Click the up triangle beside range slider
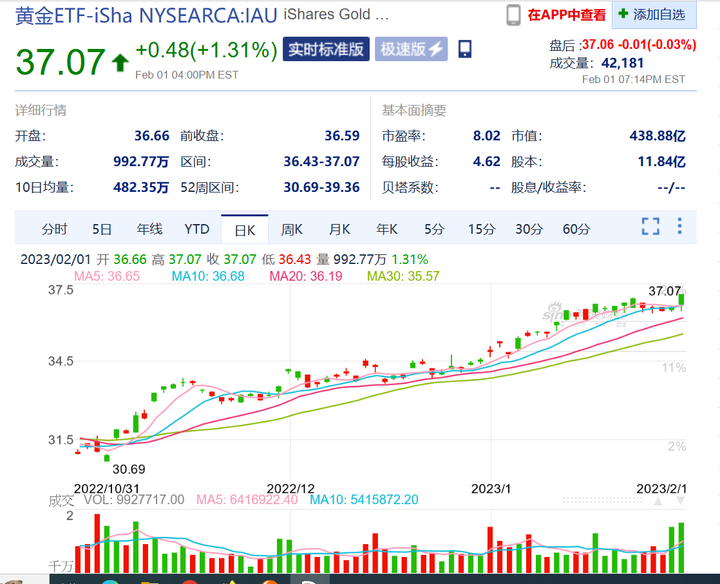 tap(658, 501)
